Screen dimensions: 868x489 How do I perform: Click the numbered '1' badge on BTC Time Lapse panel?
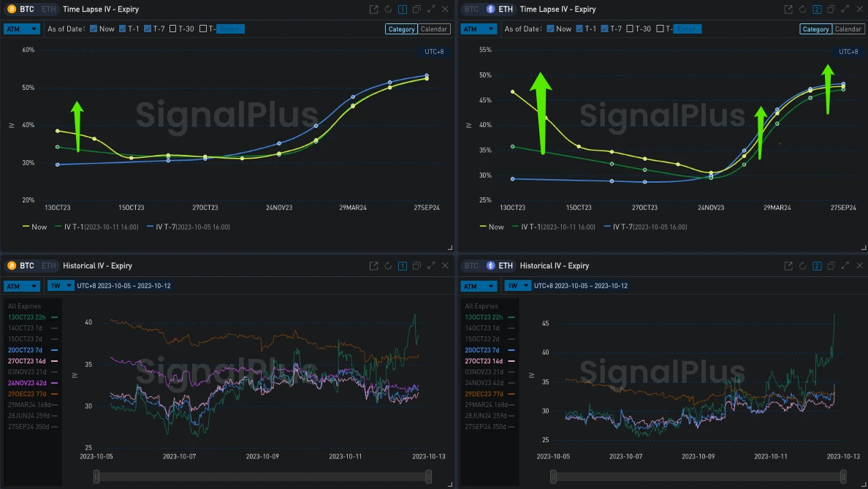click(x=402, y=10)
